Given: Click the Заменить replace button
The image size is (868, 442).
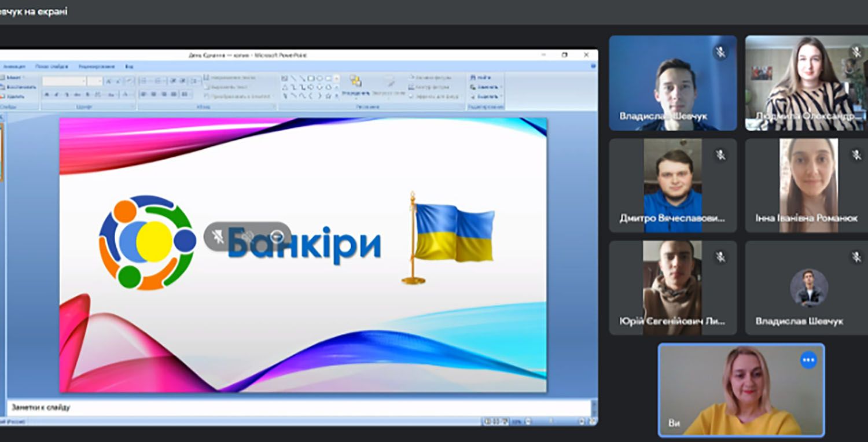Looking at the screenshot, I should [x=486, y=87].
